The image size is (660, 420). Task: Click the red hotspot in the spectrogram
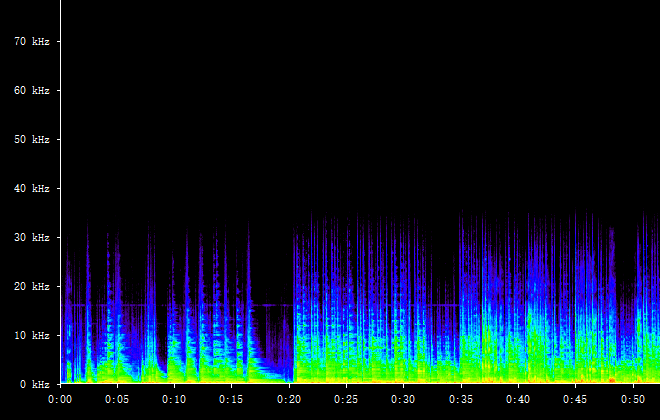tap(611, 380)
